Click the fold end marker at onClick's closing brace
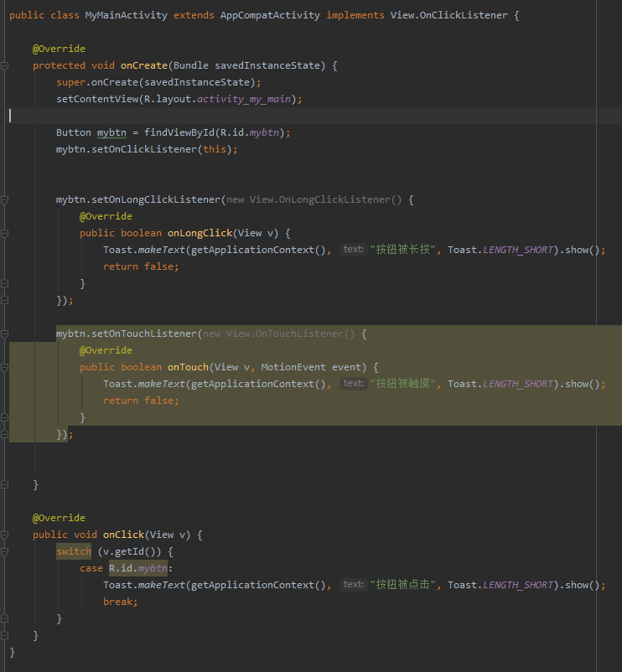622x672 pixels. click(5, 635)
